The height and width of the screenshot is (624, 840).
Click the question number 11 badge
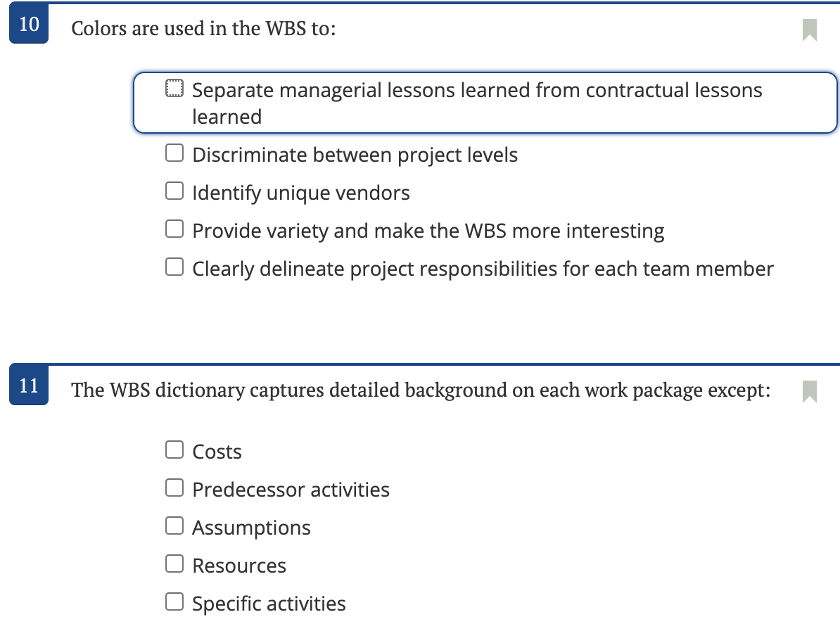click(x=28, y=386)
